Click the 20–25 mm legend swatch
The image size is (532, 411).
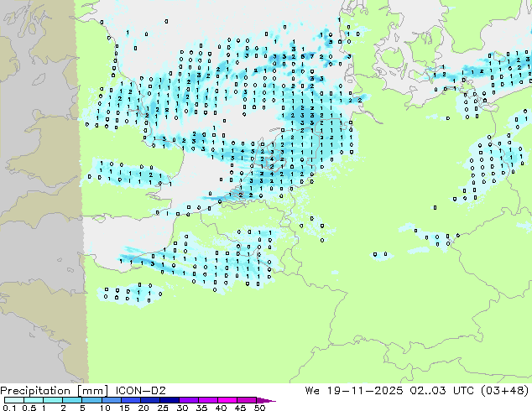pyautogui.click(x=149, y=400)
